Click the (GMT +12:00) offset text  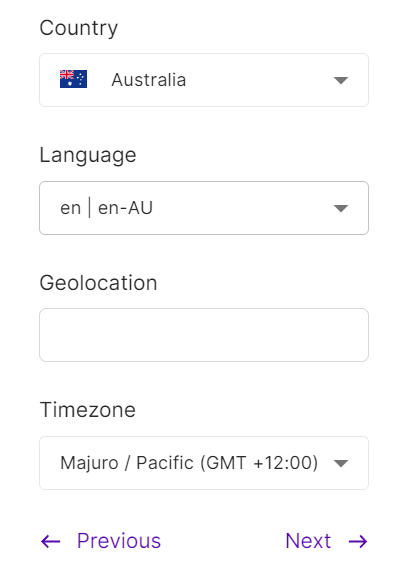pos(259,463)
